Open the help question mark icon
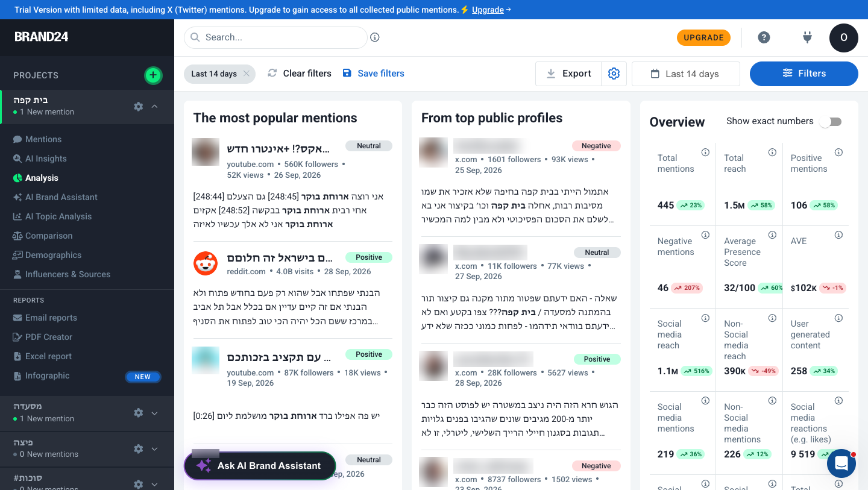The height and width of the screenshot is (490, 868). click(x=764, y=37)
